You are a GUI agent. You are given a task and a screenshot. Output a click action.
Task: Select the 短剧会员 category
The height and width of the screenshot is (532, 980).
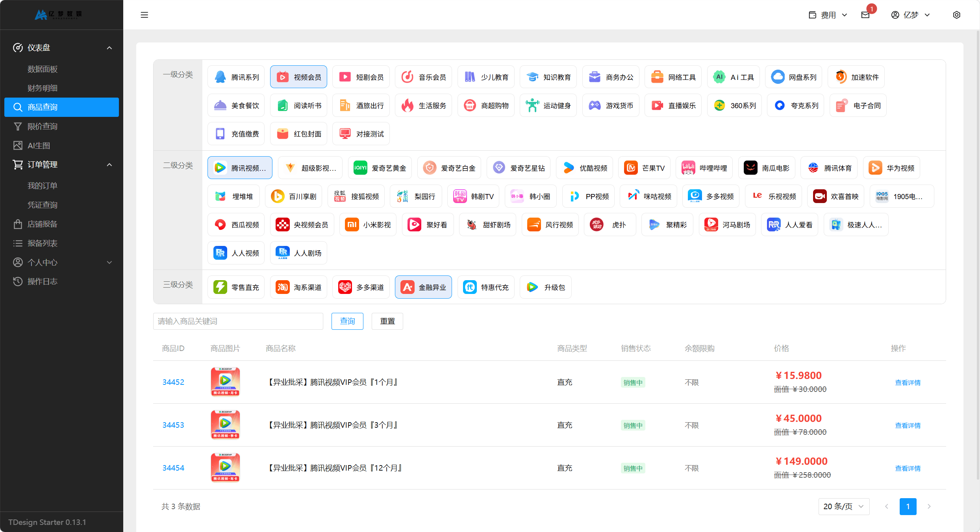point(361,77)
